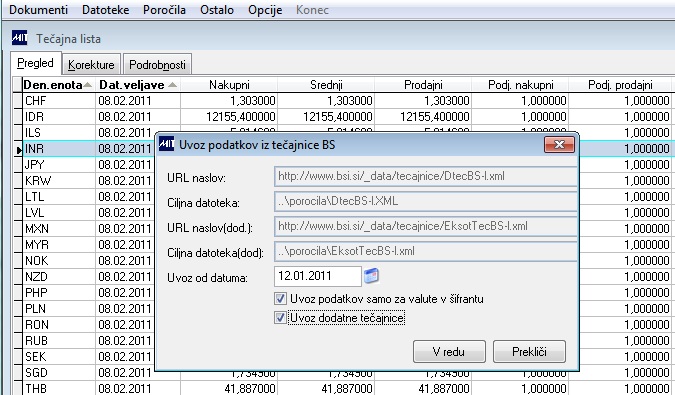Click the Nakupni column header

229,85
